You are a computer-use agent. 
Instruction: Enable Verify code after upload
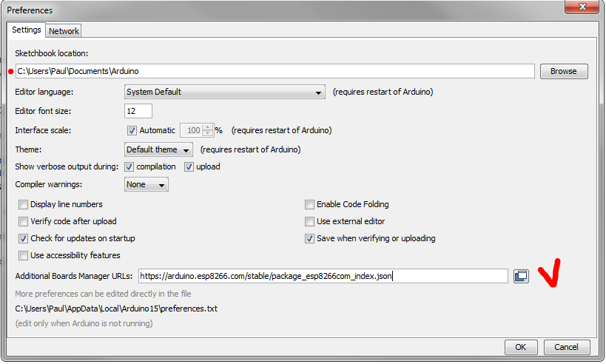tap(24, 221)
